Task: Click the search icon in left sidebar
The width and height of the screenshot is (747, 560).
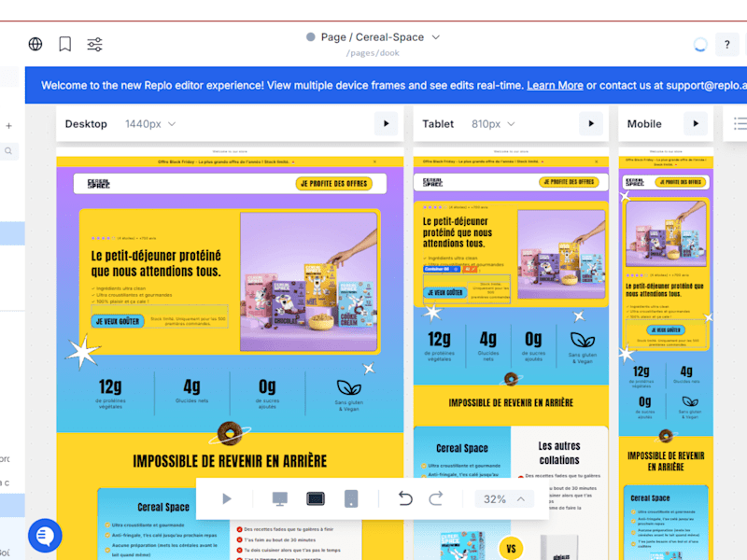Action: [x=8, y=151]
